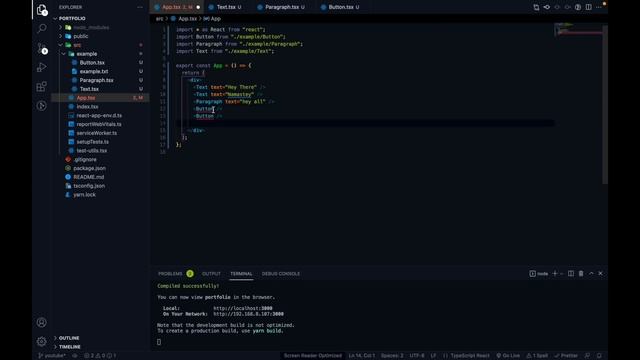Image resolution: width=640 pixels, height=360 pixels.
Task: Click the 1 Spell status bar item
Action: pyautogui.click(x=537, y=356)
